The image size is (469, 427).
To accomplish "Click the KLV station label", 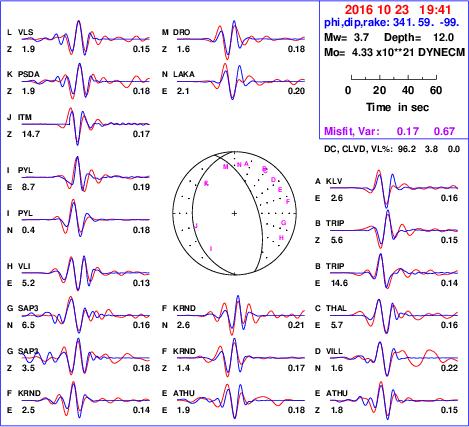I will (334, 181).
